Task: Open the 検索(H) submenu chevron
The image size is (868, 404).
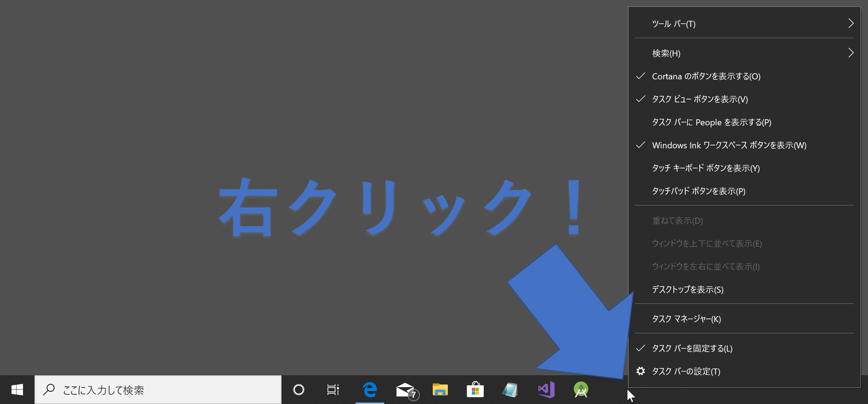Action: pyautogui.click(x=851, y=53)
